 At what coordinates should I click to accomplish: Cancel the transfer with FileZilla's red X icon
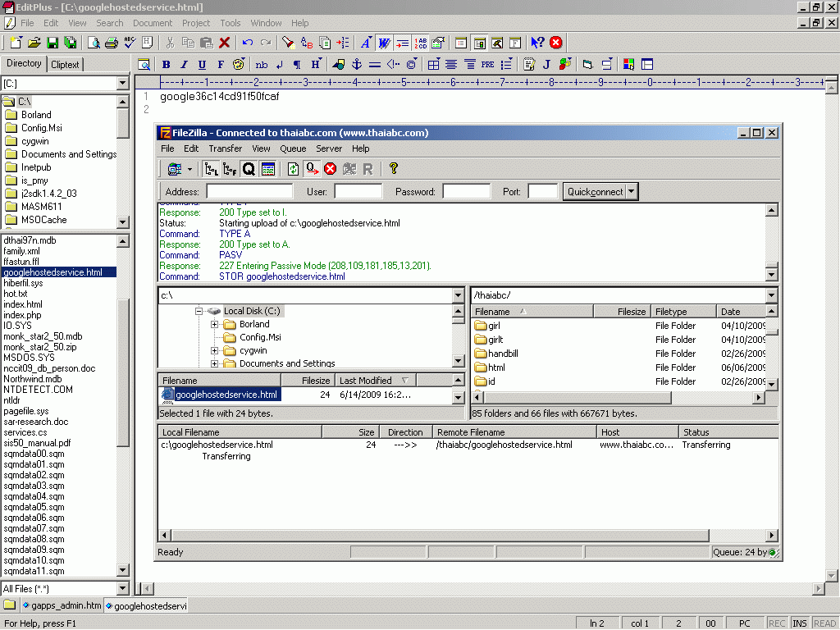click(x=331, y=169)
